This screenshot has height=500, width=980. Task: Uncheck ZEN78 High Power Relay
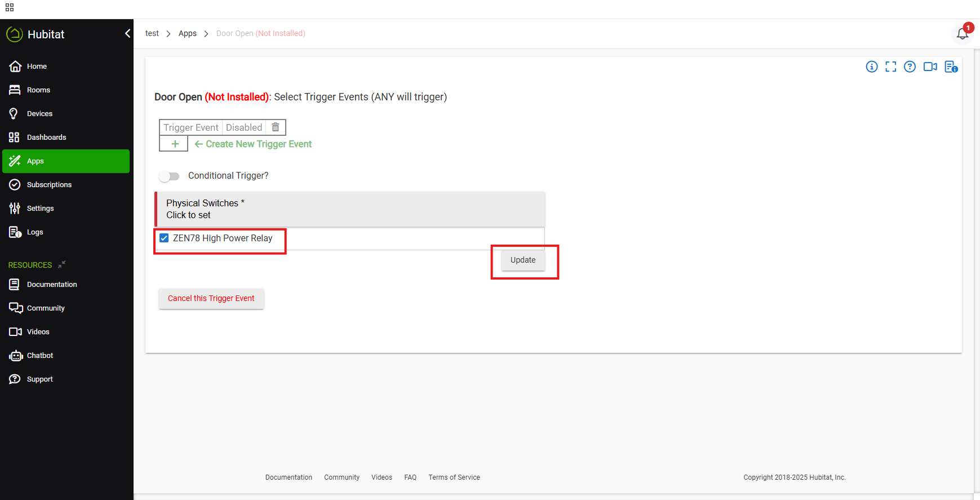pyautogui.click(x=164, y=238)
